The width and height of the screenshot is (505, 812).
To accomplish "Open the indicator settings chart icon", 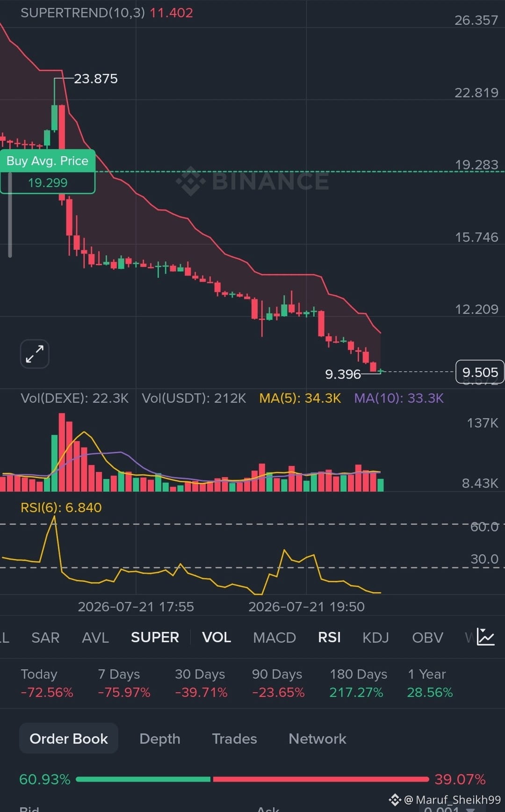I will tap(485, 637).
